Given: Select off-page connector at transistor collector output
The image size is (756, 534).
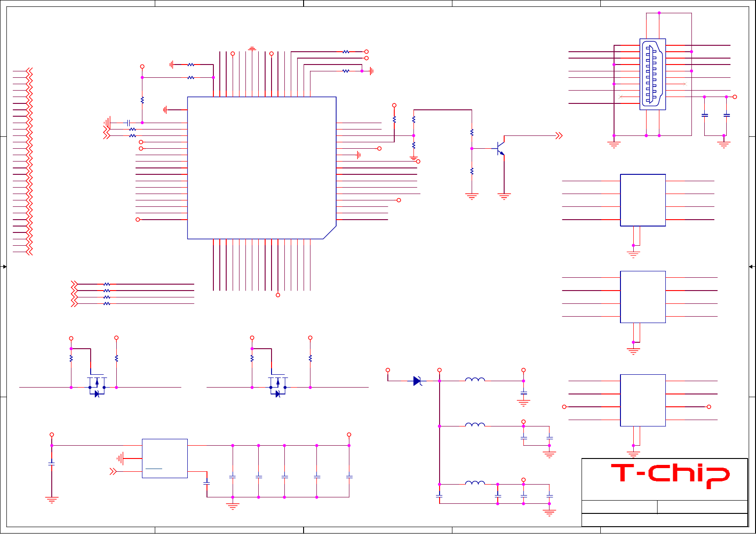Looking at the screenshot, I should pyautogui.click(x=559, y=135).
